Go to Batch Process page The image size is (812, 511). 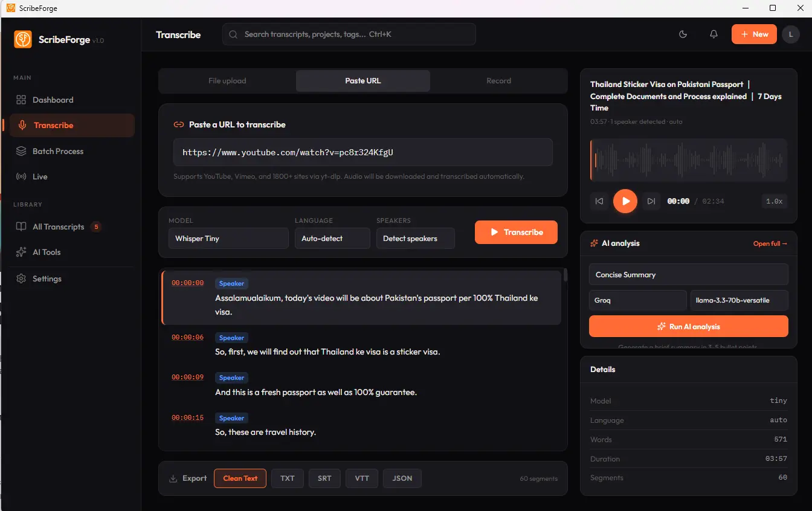pyautogui.click(x=58, y=151)
